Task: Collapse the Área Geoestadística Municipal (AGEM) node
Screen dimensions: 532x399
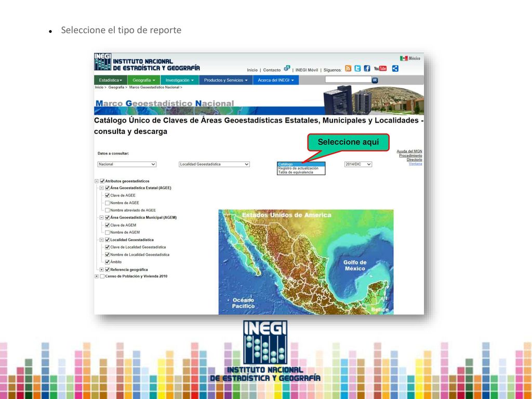Action: [101, 218]
